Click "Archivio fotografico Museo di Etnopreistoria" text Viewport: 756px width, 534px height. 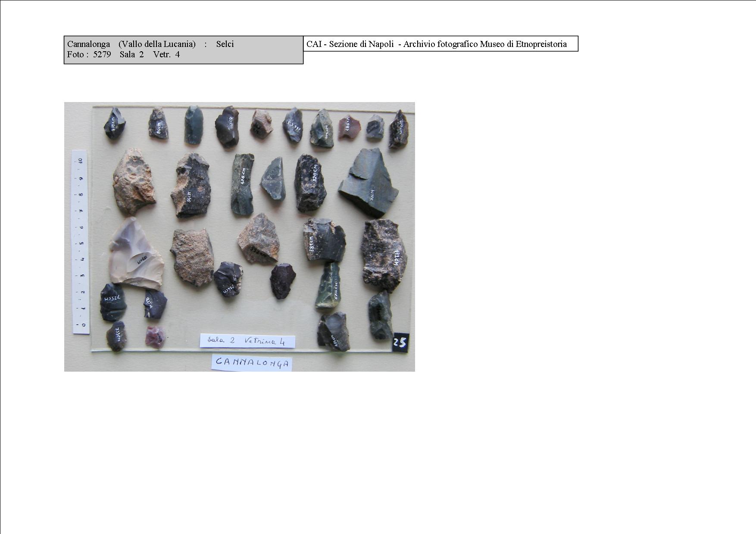(x=485, y=44)
